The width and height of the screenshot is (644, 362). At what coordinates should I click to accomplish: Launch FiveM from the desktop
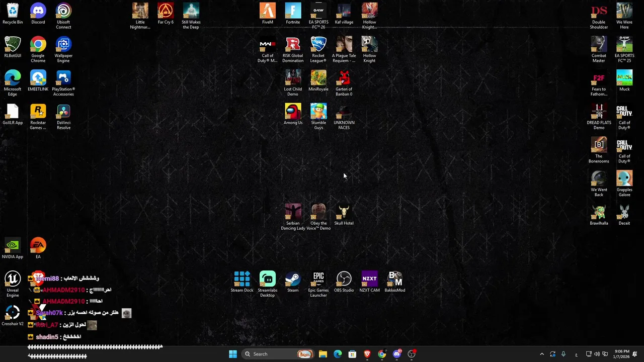point(268,14)
